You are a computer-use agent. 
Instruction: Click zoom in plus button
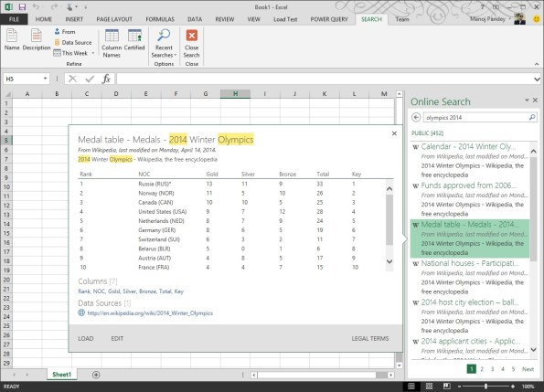coord(513,387)
